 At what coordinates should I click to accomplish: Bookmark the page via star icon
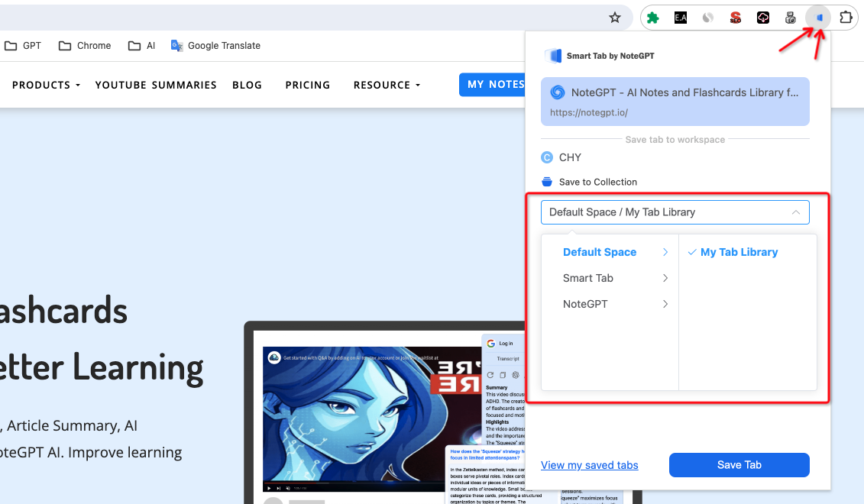pos(615,17)
